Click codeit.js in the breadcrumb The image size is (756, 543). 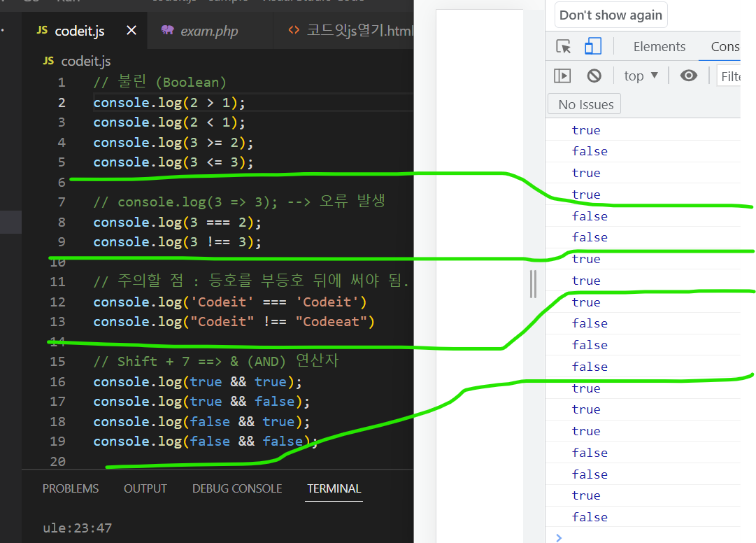(86, 62)
